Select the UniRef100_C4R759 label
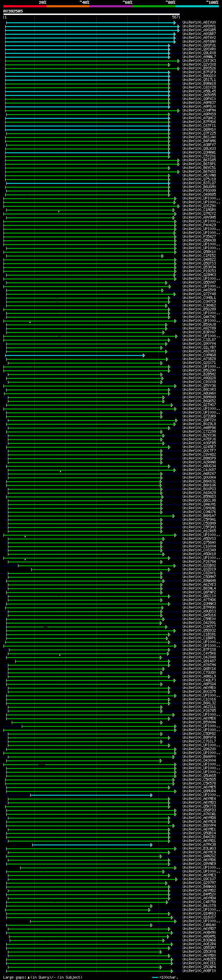This screenshot has height=980, width=222. (199, 902)
